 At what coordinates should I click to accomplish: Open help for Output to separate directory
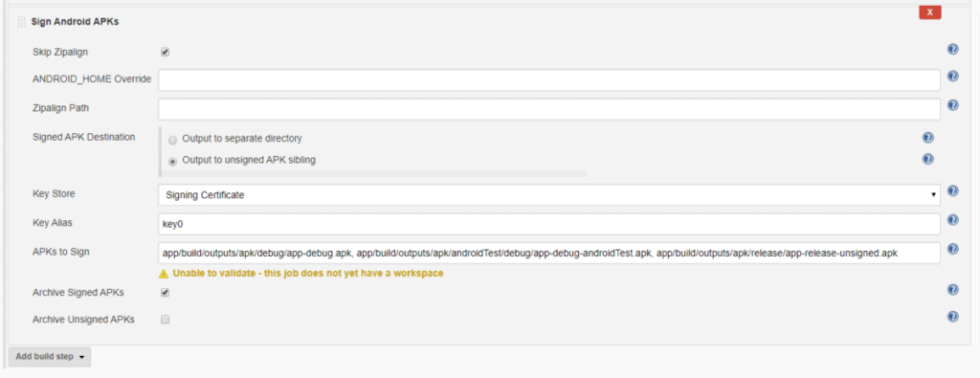(927, 138)
